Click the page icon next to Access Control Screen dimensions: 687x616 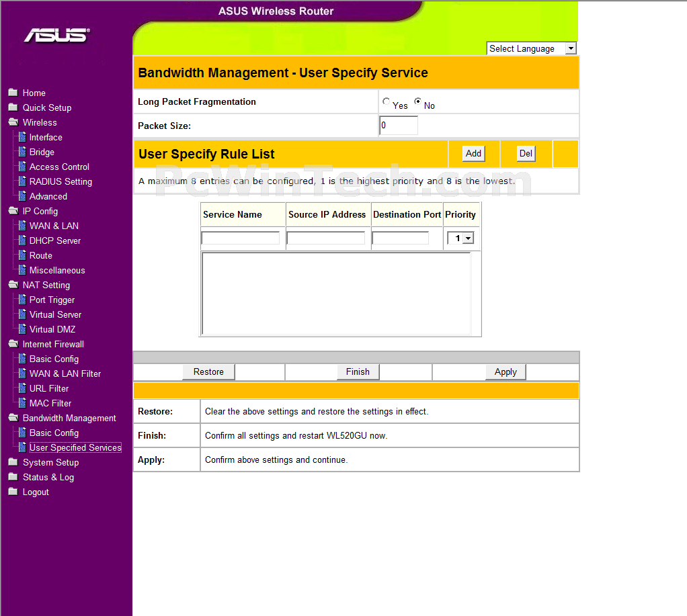[22, 167]
